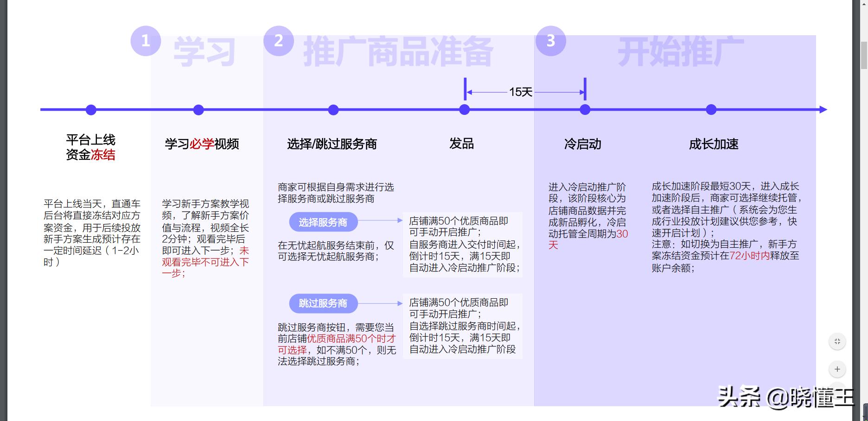The height and width of the screenshot is (421, 868).
Task: Click the 15天 interval marker on the timeline
Action: coord(523,92)
